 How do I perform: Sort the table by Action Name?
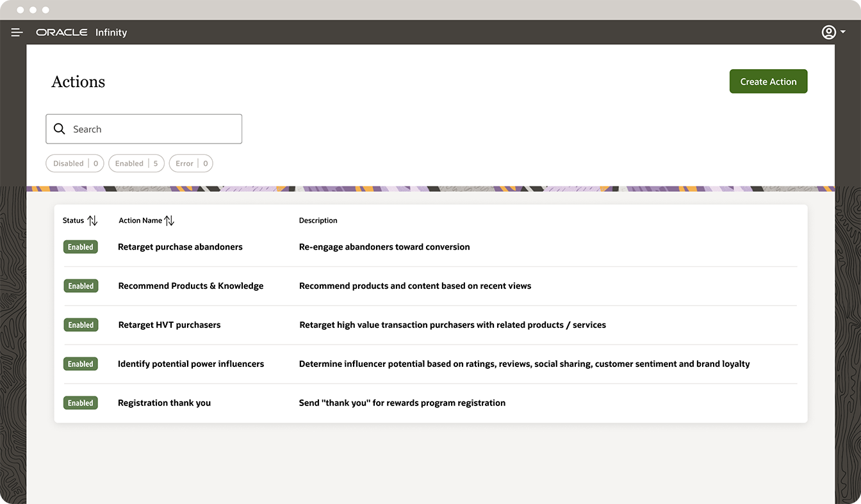pos(169,220)
